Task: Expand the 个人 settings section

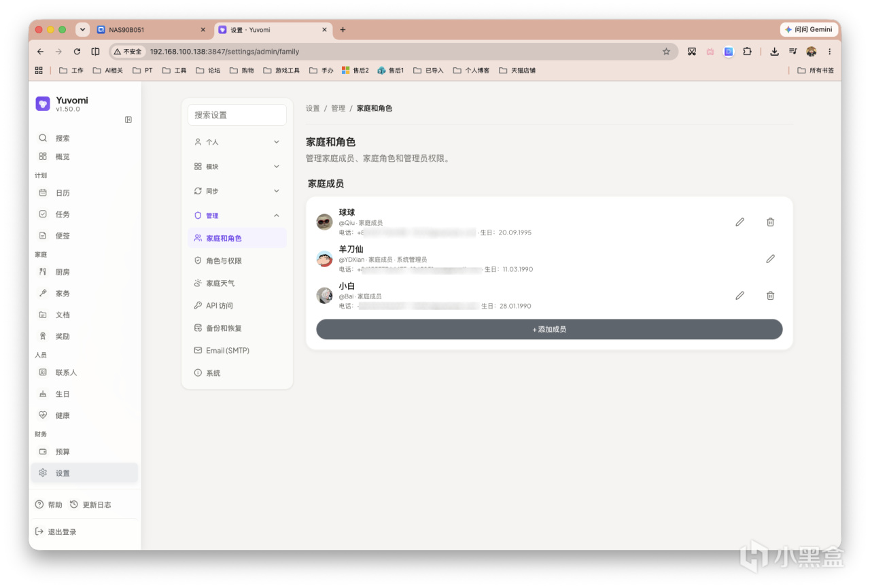Action: pyautogui.click(x=237, y=142)
